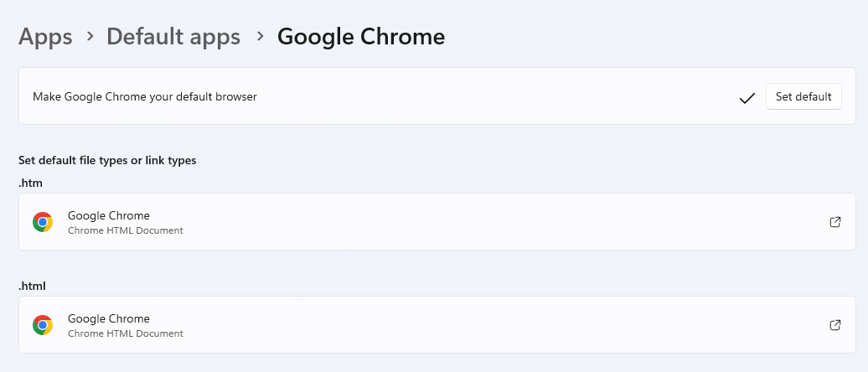Click the checkmark beside Set default

click(x=747, y=98)
